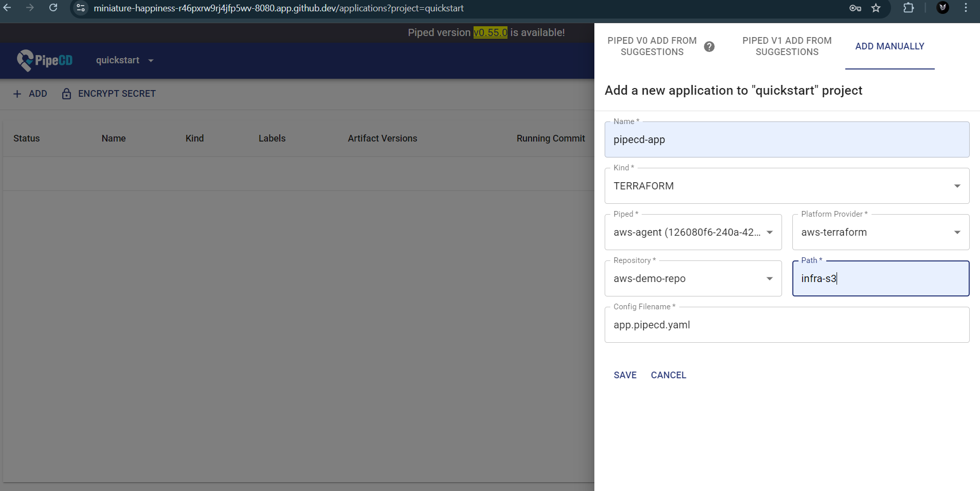
Task: Click the PipeCD logo
Action: 44,60
